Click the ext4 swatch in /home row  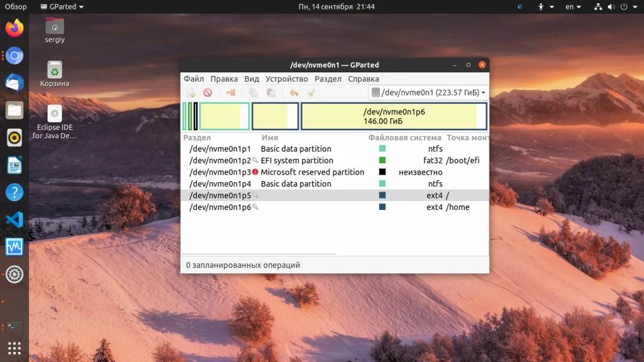coord(382,207)
